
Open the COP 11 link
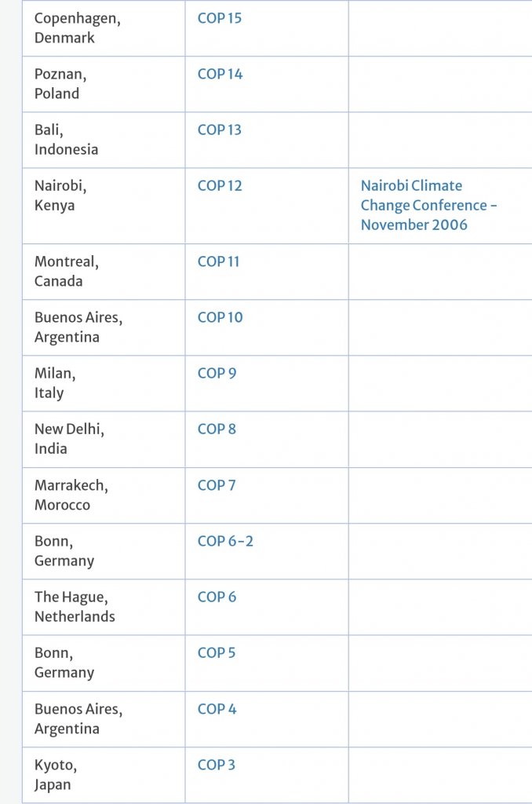[218, 261]
